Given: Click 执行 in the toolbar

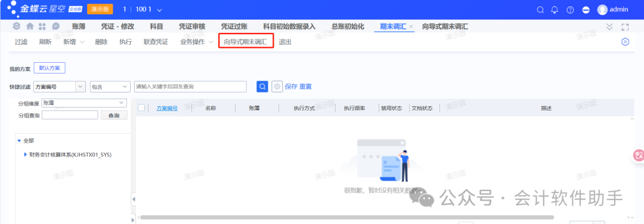Looking at the screenshot, I should [x=125, y=42].
